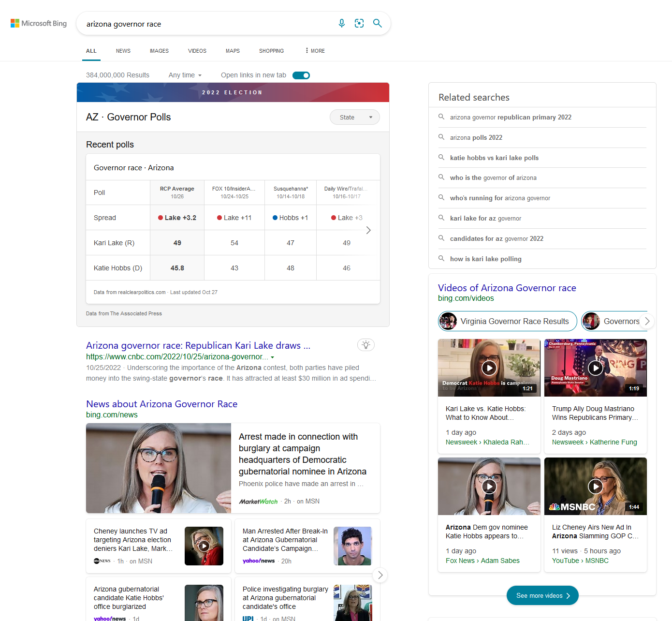The width and height of the screenshot is (672, 621).
Task: Play the Liz Cheney MSNBC video
Action: [596, 486]
